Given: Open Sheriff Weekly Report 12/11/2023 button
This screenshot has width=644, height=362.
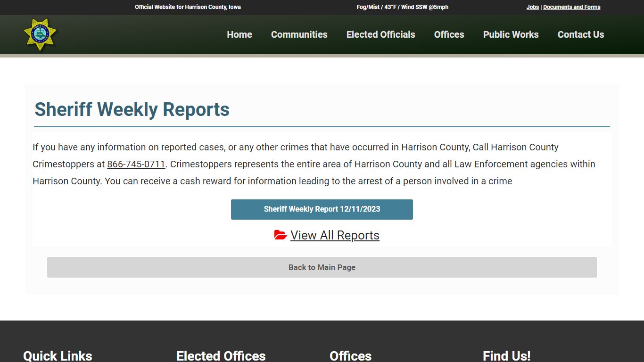Looking at the screenshot, I should point(322,209).
